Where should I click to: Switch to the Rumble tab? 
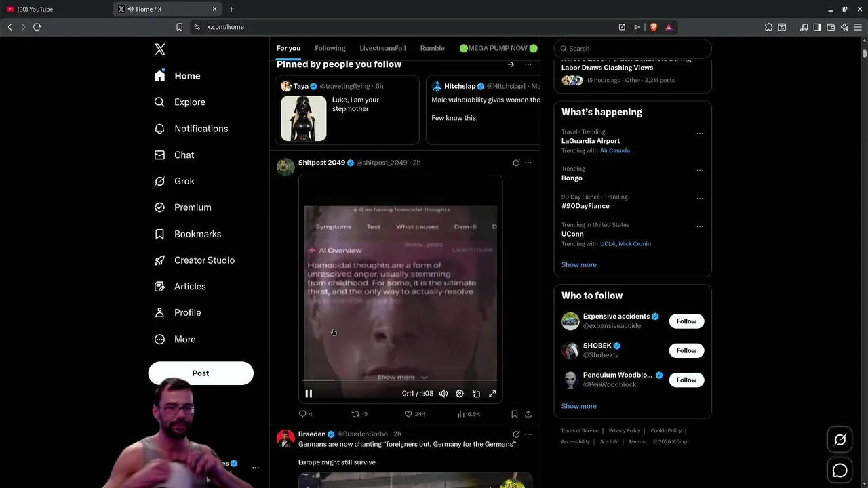432,48
